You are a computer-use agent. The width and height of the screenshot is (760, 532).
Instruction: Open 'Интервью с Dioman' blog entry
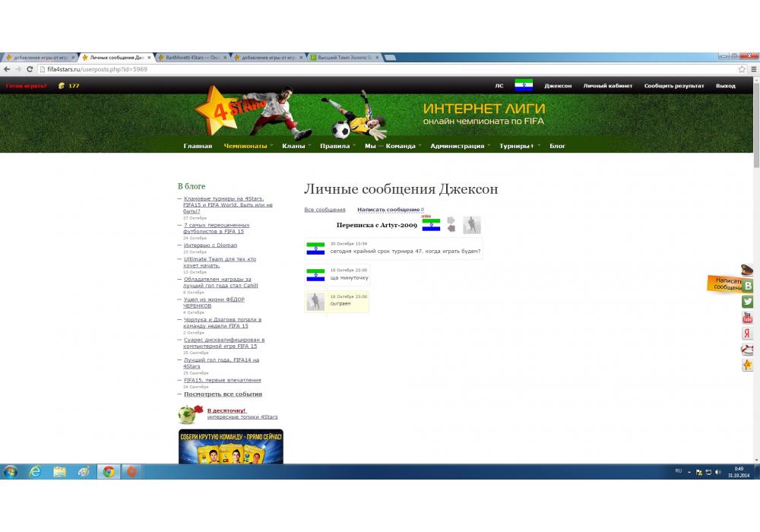tap(211, 245)
